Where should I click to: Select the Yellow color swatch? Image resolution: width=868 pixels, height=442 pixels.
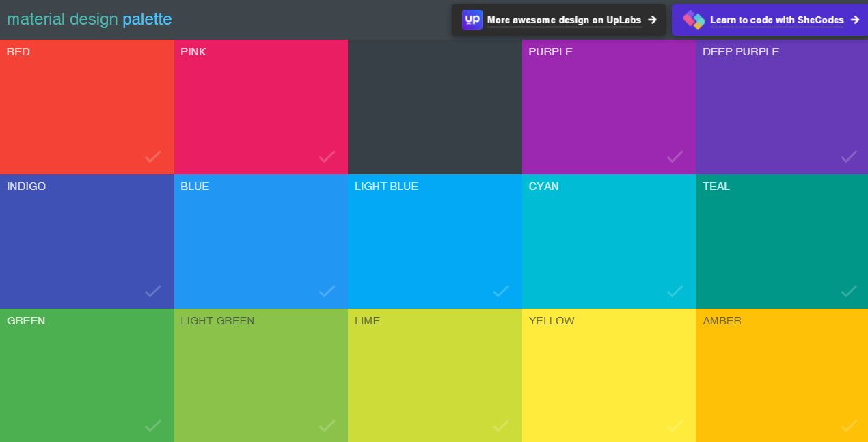click(608, 375)
